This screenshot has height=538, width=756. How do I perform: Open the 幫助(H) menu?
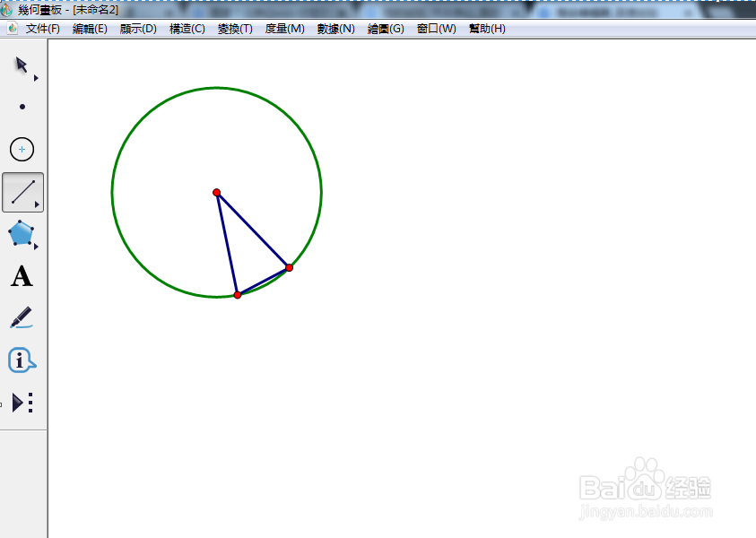[487, 29]
